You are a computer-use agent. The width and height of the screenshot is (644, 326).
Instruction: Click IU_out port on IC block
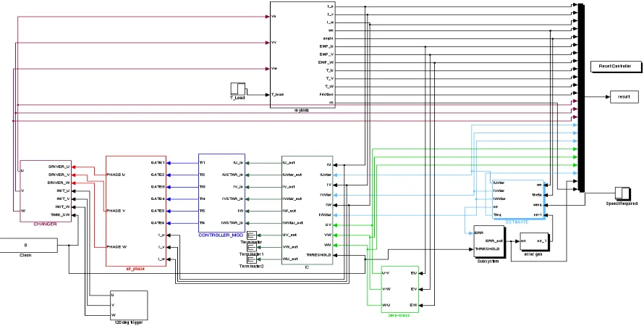(x=289, y=163)
